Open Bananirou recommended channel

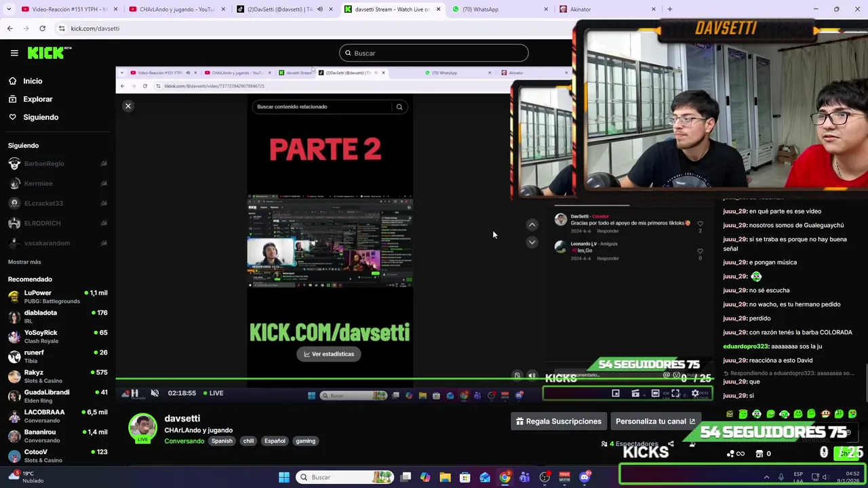pyautogui.click(x=58, y=436)
